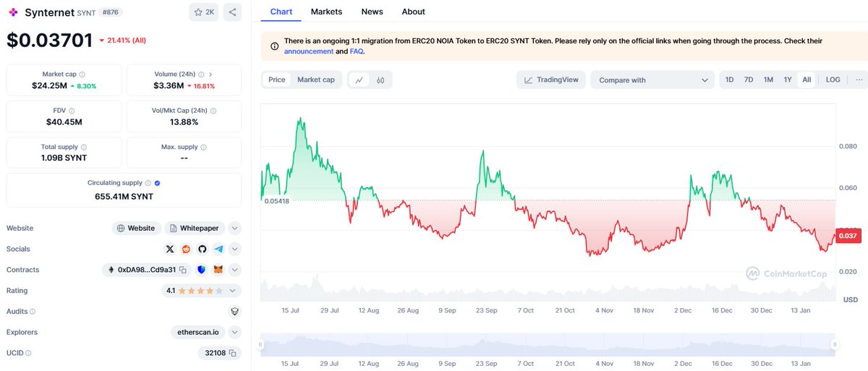Open the three-dot more options chart menu
The image size is (868, 371).
[x=859, y=80]
